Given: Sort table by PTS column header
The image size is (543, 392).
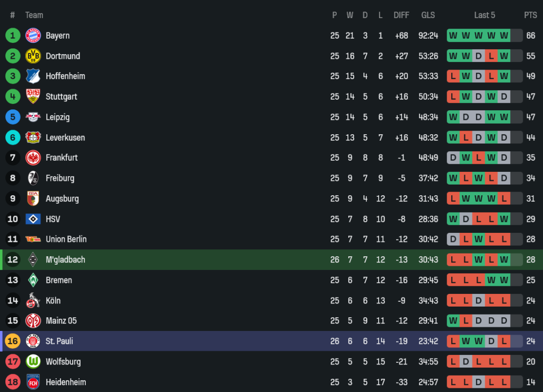Looking at the screenshot, I should coord(530,15).
